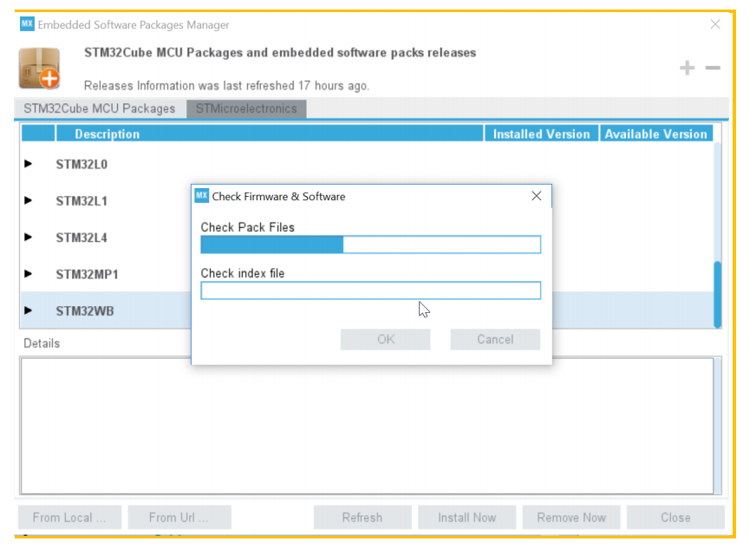756x548 pixels.
Task: Click the From Local ... button
Action: 69,518
